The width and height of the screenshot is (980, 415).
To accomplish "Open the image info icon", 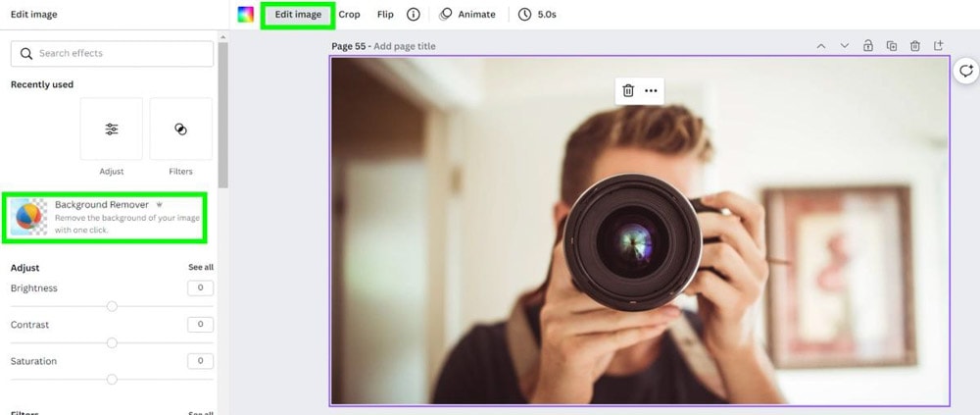I will (x=414, y=15).
